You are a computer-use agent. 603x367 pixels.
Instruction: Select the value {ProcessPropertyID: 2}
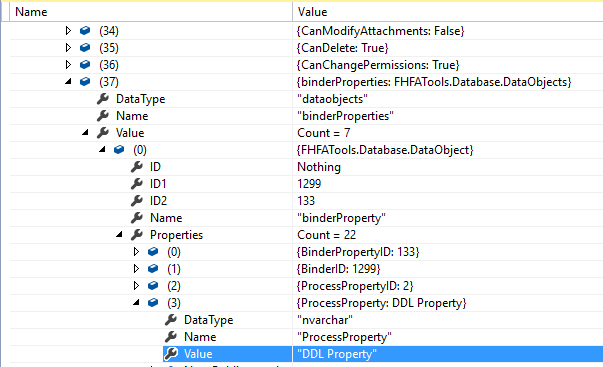355,285
